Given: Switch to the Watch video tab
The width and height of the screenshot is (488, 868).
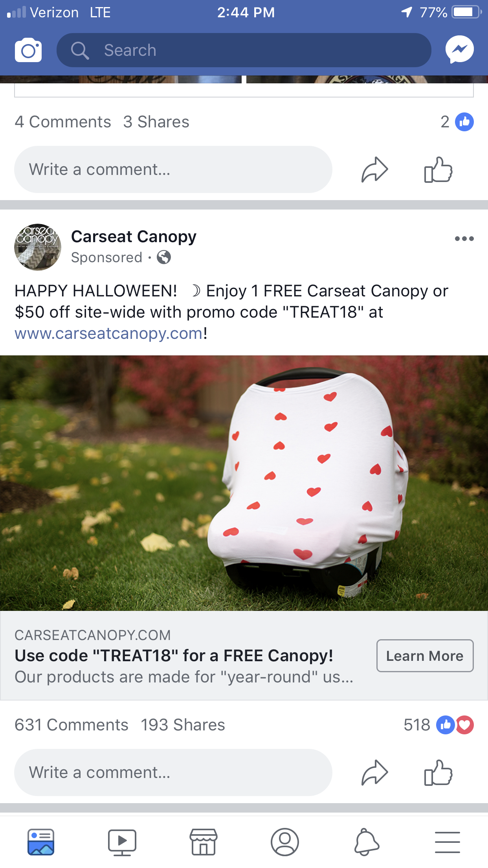Looking at the screenshot, I should (122, 842).
